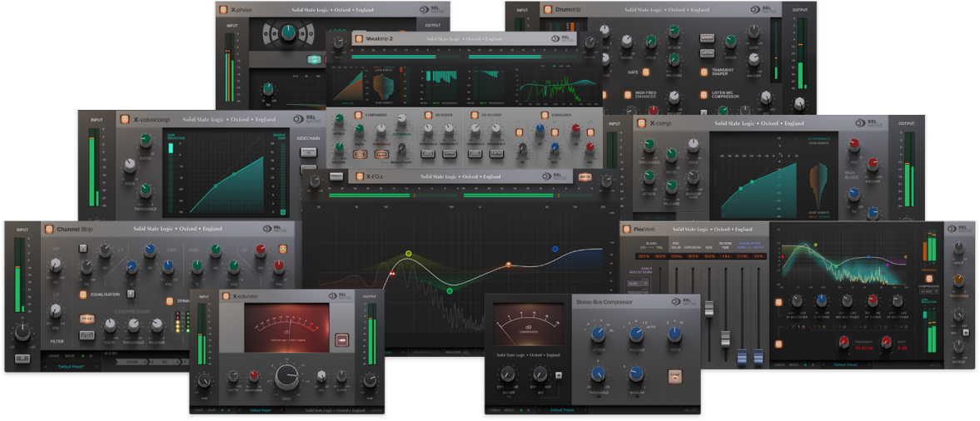Toggle the Vocalstrip EQUALISER section
Image resolution: width=980 pixels, height=421 pixels.
(x=545, y=115)
